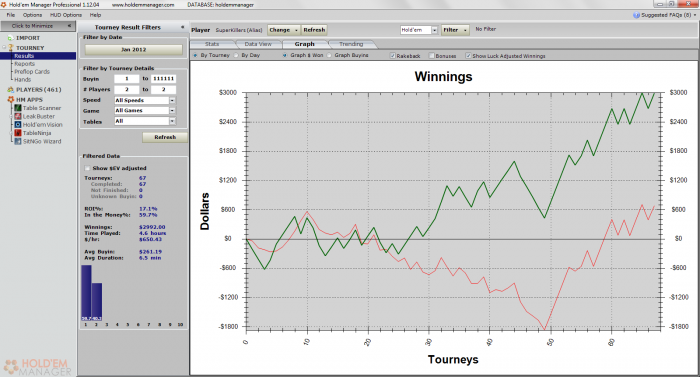Click the ROI% value 17.1%
700x377 pixels.
click(148, 209)
